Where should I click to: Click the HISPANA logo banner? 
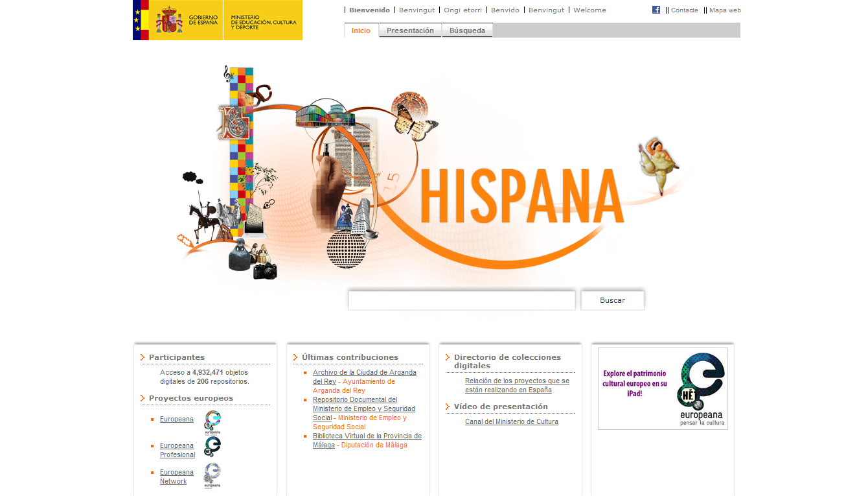[x=521, y=196]
